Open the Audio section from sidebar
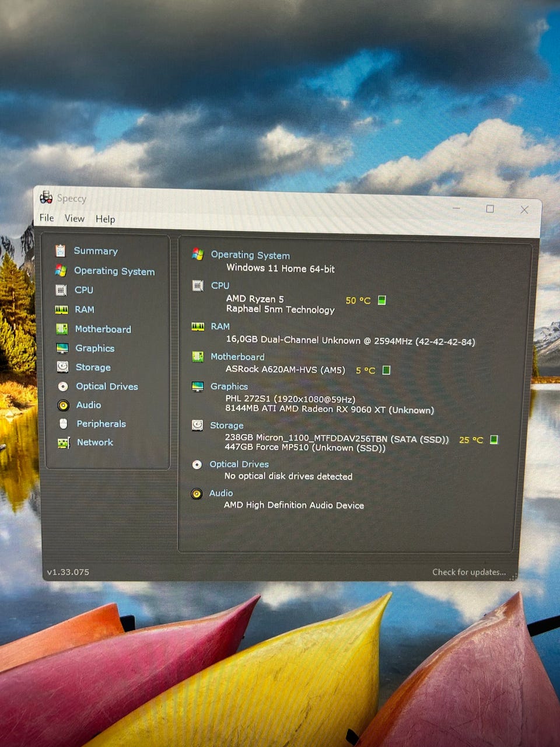The width and height of the screenshot is (560, 747). 89,405
